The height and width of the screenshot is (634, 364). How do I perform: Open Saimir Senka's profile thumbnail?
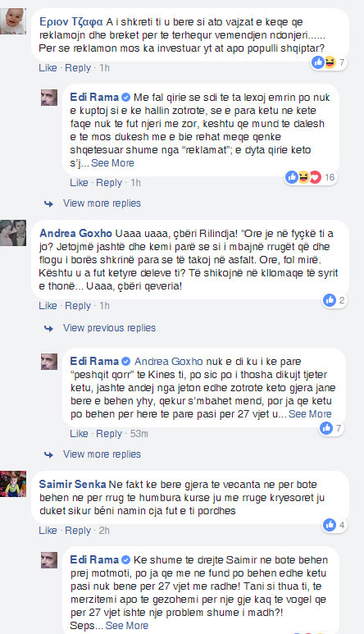[x=13, y=484]
